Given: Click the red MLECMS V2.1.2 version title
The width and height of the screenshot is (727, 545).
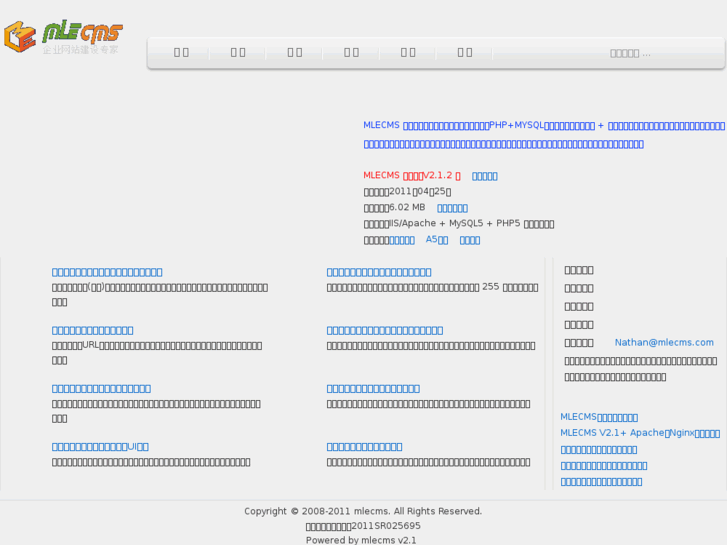Looking at the screenshot, I should [412, 175].
